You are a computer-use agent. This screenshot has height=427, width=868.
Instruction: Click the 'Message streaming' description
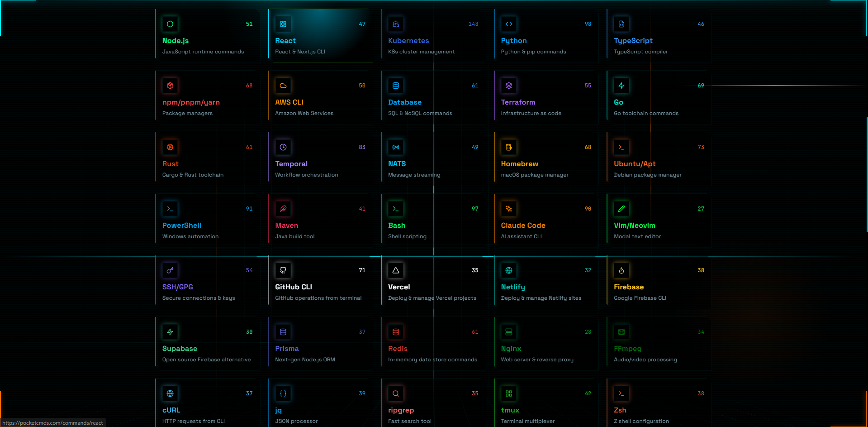pos(414,175)
